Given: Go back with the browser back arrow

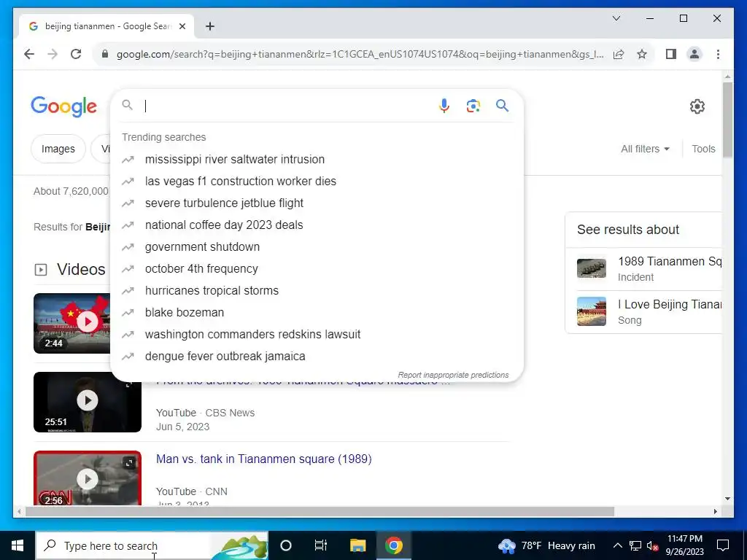Looking at the screenshot, I should point(29,54).
